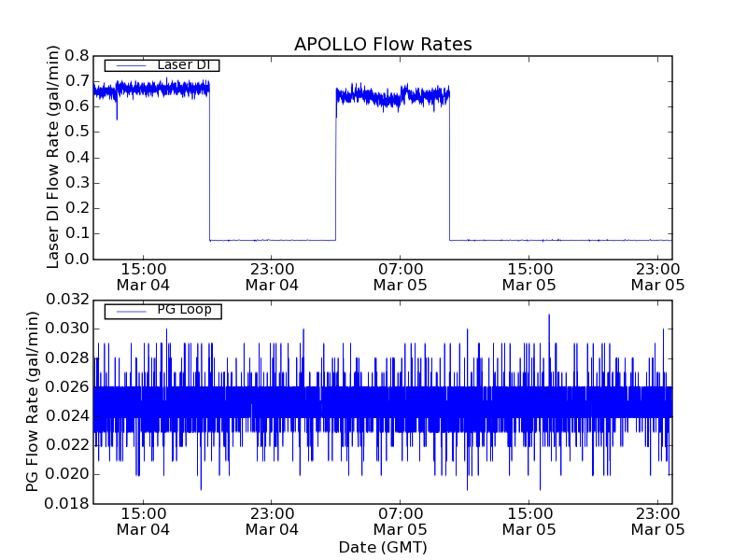Click the 0.0 tick on Laser DI axis
Viewport: 747px width, 560px height.
78,259
